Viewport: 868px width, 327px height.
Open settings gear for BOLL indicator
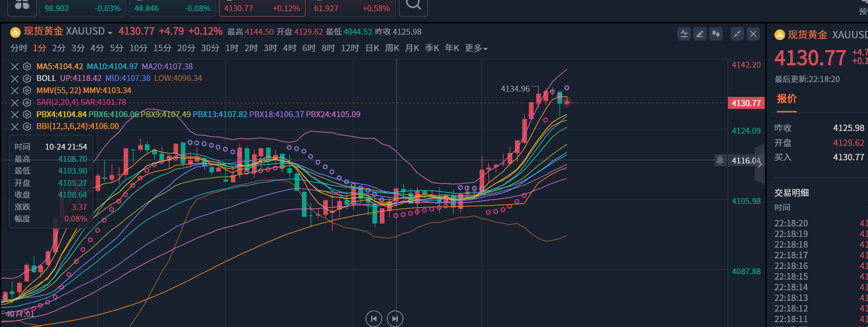point(27,78)
